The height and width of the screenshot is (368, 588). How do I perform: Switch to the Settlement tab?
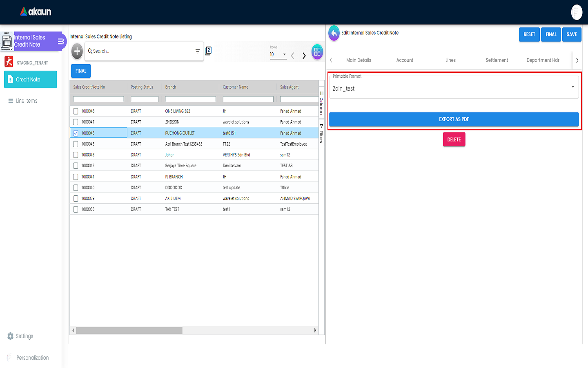[x=497, y=60]
